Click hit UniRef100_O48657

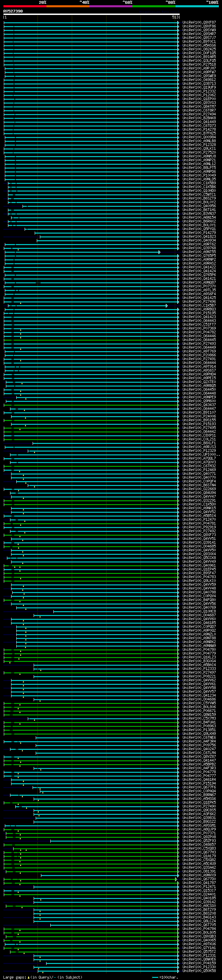199,844
